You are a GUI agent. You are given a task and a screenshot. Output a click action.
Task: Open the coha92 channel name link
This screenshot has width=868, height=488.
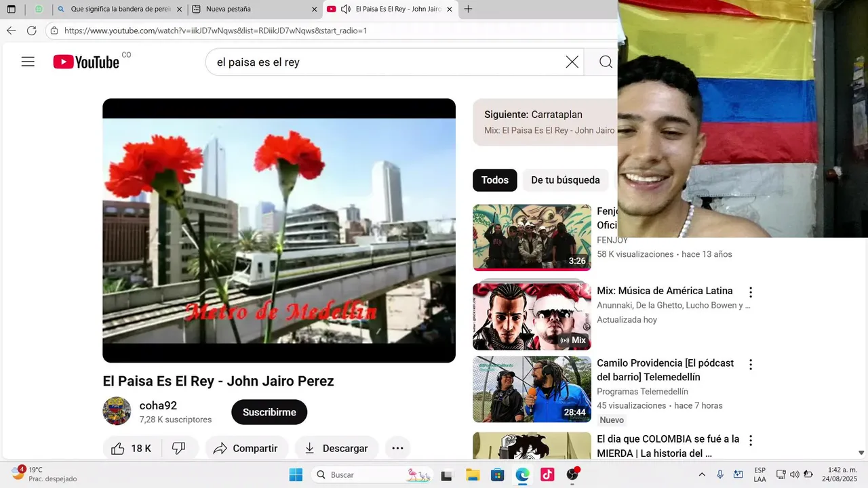(x=158, y=405)
